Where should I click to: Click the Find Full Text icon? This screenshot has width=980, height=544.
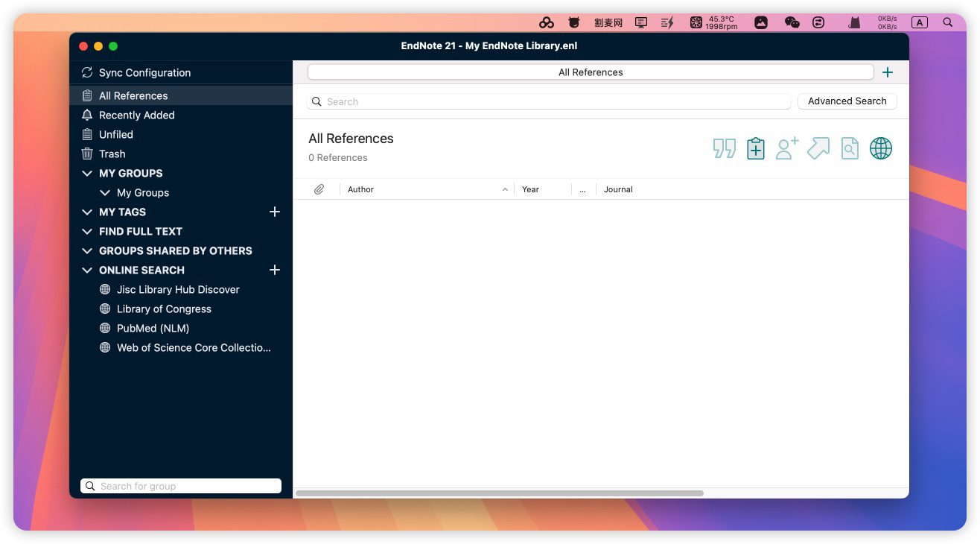coord(850,148)
